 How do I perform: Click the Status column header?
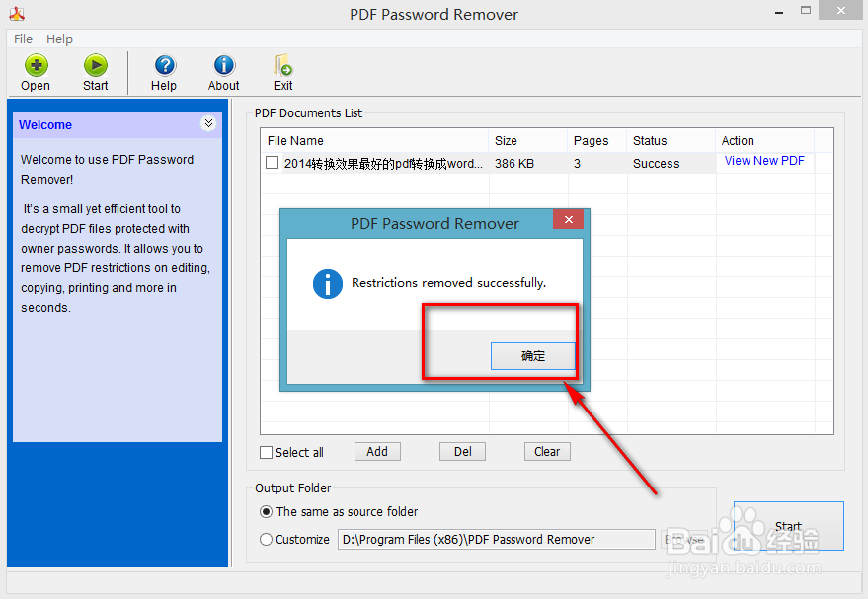[671, 141]
